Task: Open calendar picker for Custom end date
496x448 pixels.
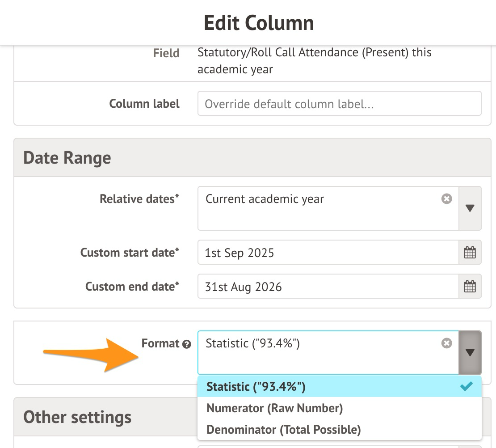Action: click(470, 286)
